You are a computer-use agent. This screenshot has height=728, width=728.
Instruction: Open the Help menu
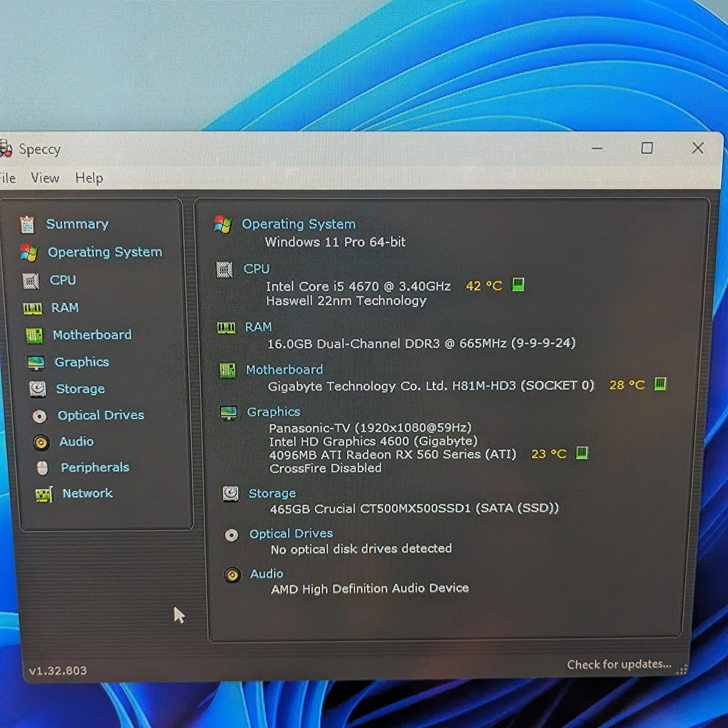point(89,178)
